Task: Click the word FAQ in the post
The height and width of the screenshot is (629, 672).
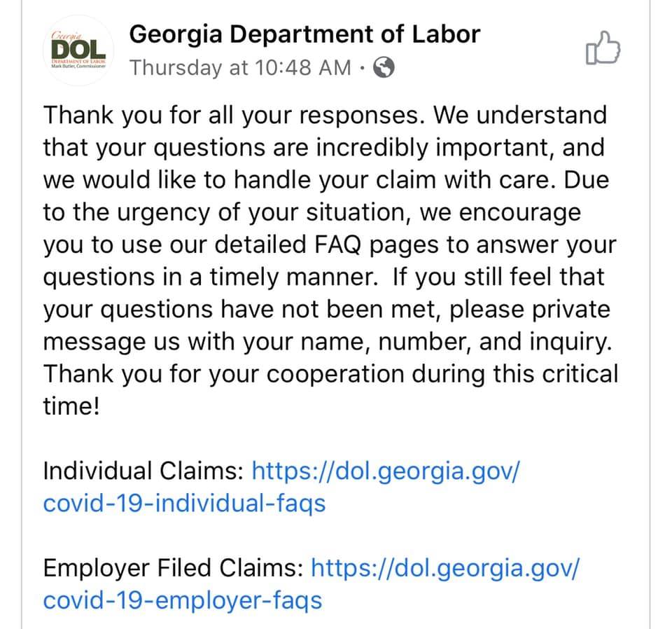Action: tap(337, 245)
